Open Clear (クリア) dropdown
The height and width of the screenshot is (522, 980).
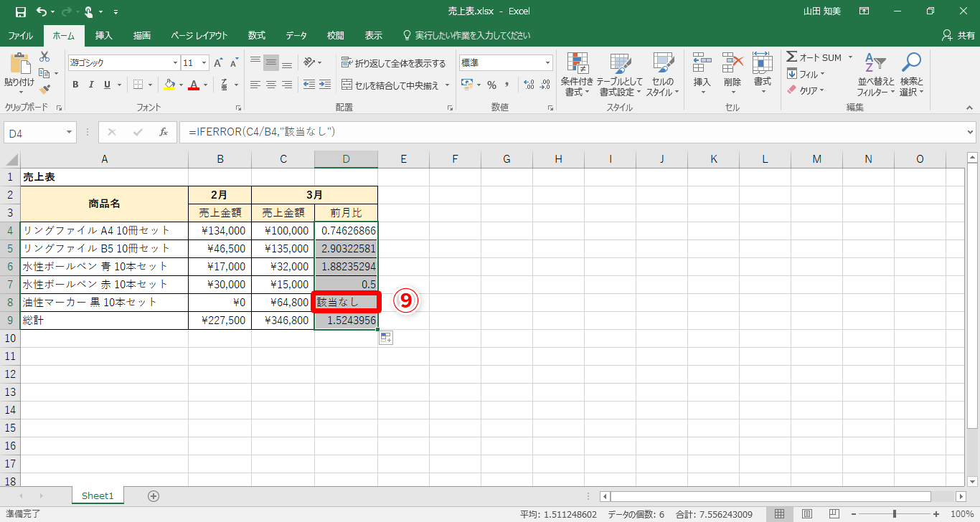(x=806, y=90)
